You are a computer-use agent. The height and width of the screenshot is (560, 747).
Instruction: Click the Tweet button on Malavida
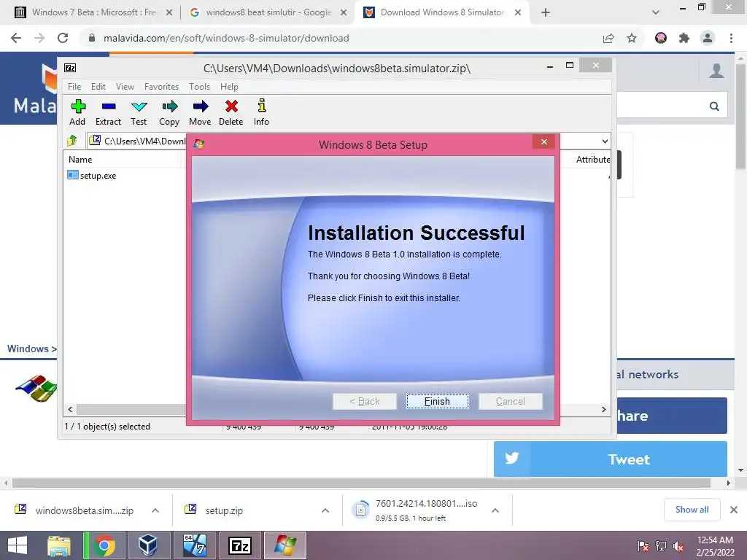[611, 459]
